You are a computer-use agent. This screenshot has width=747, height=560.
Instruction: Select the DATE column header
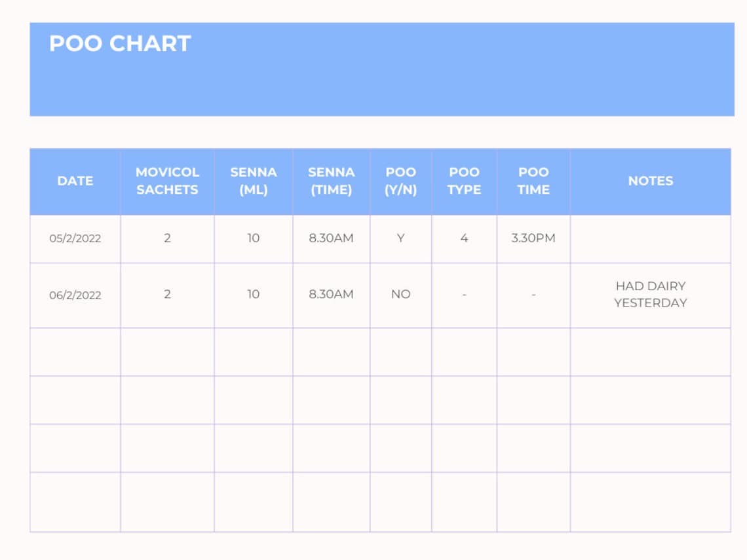(75, 181)
